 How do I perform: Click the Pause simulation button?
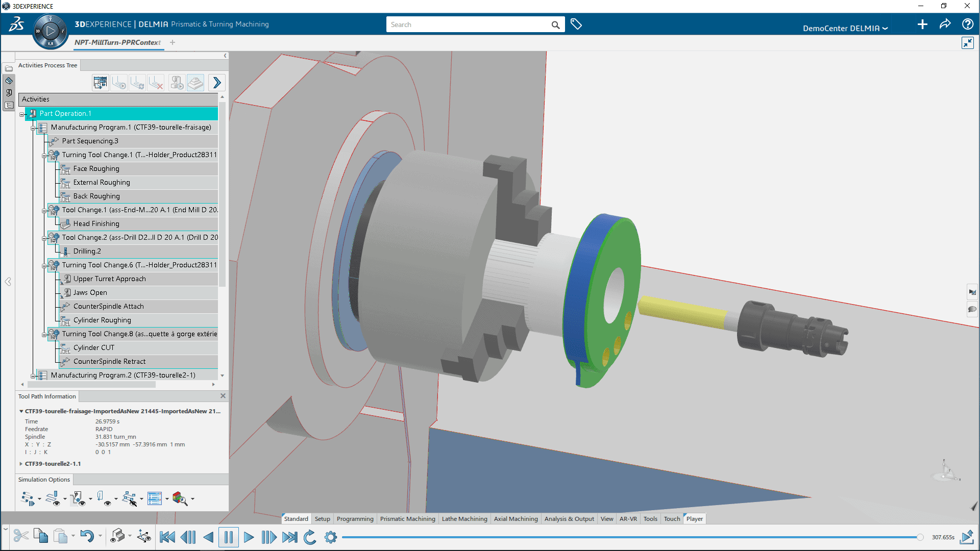tap(228, 536)
